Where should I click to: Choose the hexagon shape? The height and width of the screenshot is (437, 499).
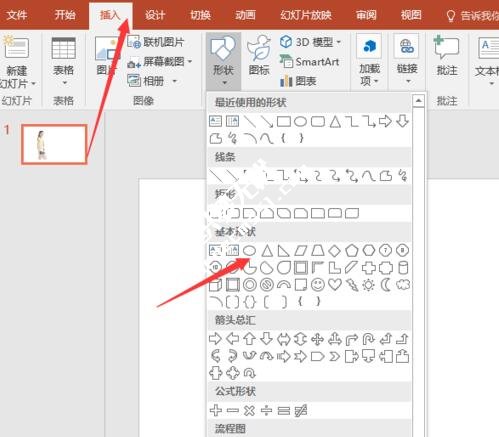(369, 251)
